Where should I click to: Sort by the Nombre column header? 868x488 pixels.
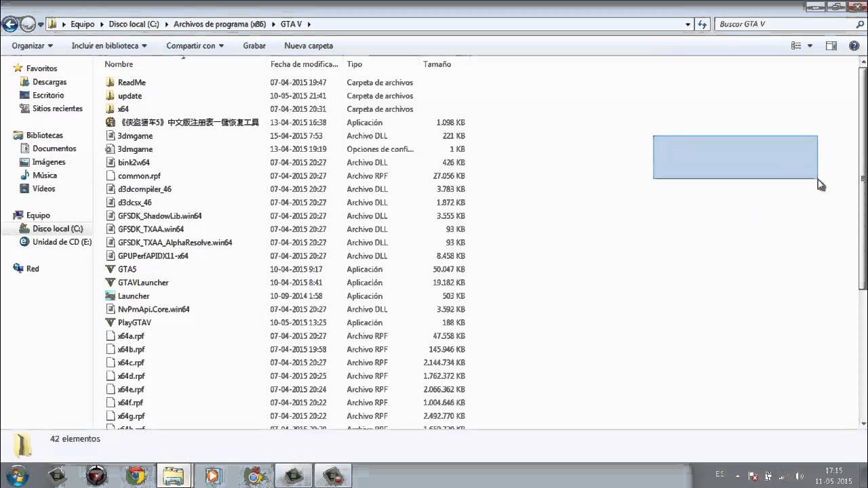(119, 64)
